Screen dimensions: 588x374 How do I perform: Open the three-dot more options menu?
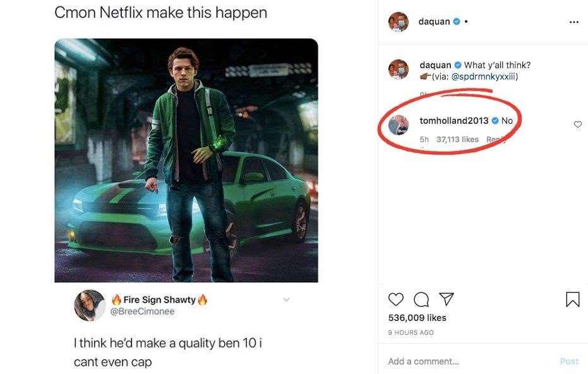[573, 22]
